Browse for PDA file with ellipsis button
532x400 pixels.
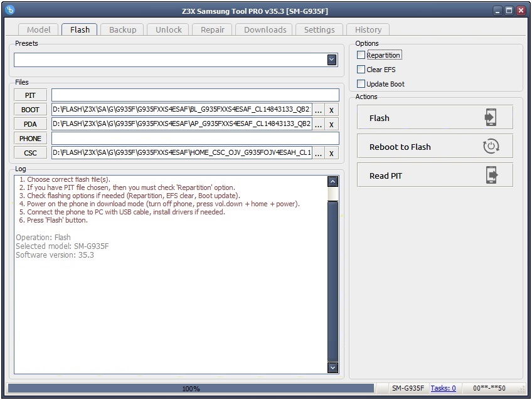tap(318, 124)
